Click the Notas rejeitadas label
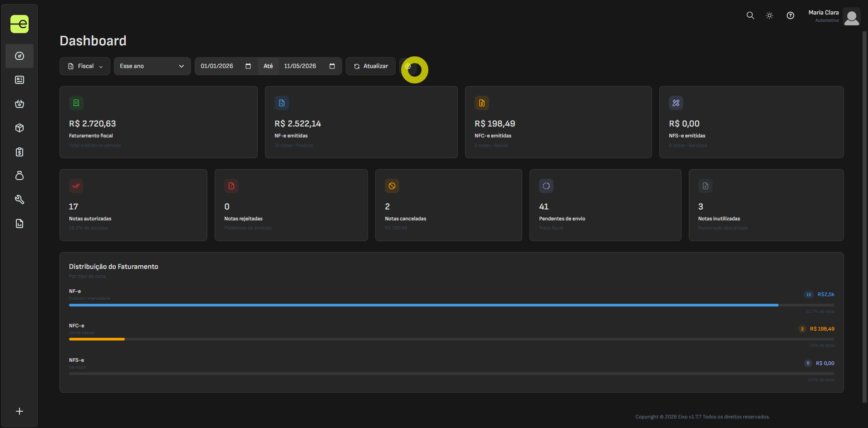The image size is (868, 428). point(243,219)
